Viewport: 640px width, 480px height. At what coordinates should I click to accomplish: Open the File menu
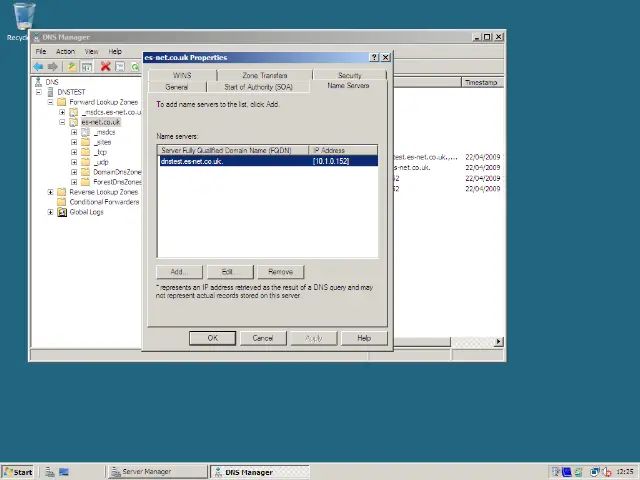coord(41,51)
